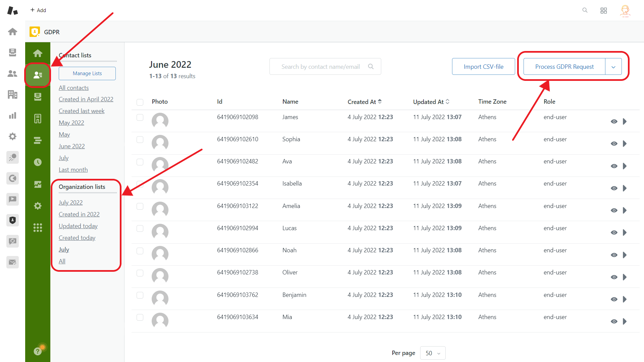Click the eye icon for Mia

tap(614, 321)
